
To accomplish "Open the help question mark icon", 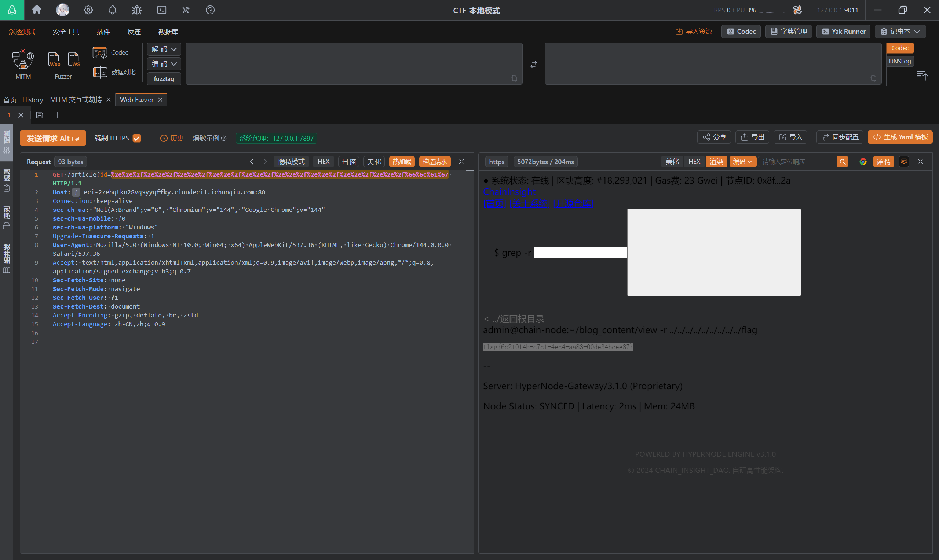I will [210, 10].
